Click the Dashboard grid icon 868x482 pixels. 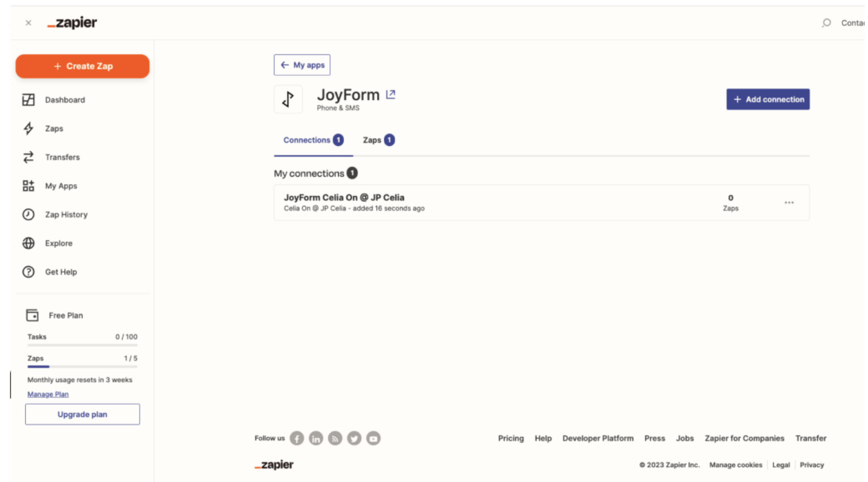28,100
